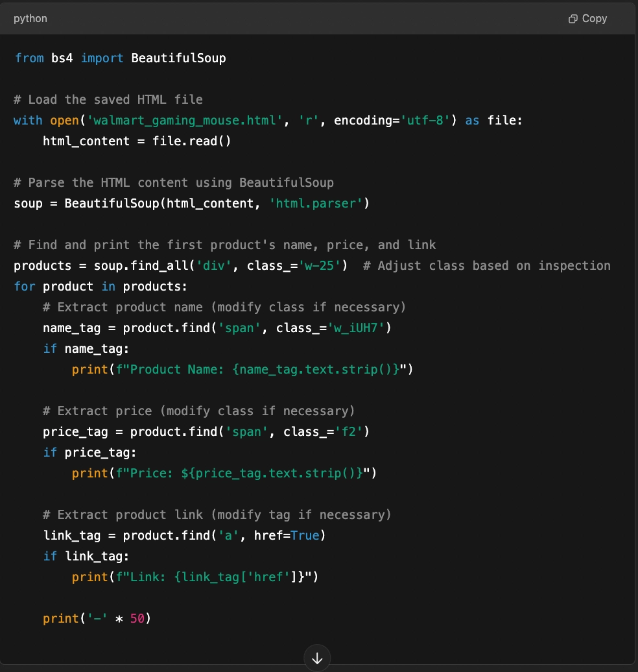Click the print statement for Product Name
Image resolution: width=638 pixels, height=672 pixels.
click(242, 369)
